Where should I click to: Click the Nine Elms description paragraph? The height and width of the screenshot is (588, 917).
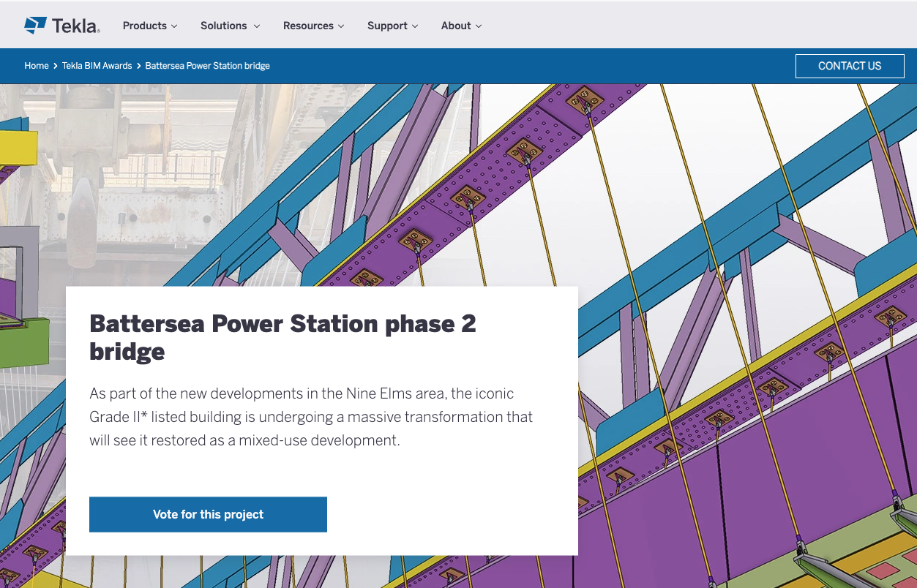[x=311, y=417]
